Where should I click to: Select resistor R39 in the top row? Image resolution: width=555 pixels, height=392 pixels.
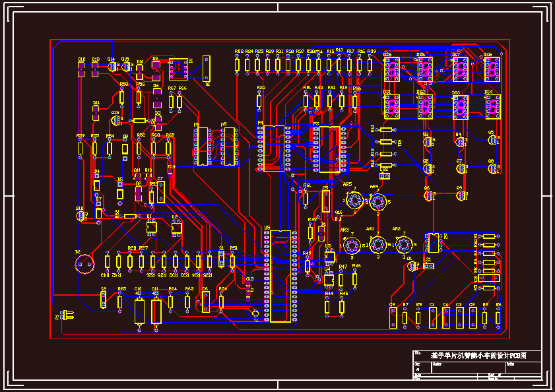[x=370, y=65]
